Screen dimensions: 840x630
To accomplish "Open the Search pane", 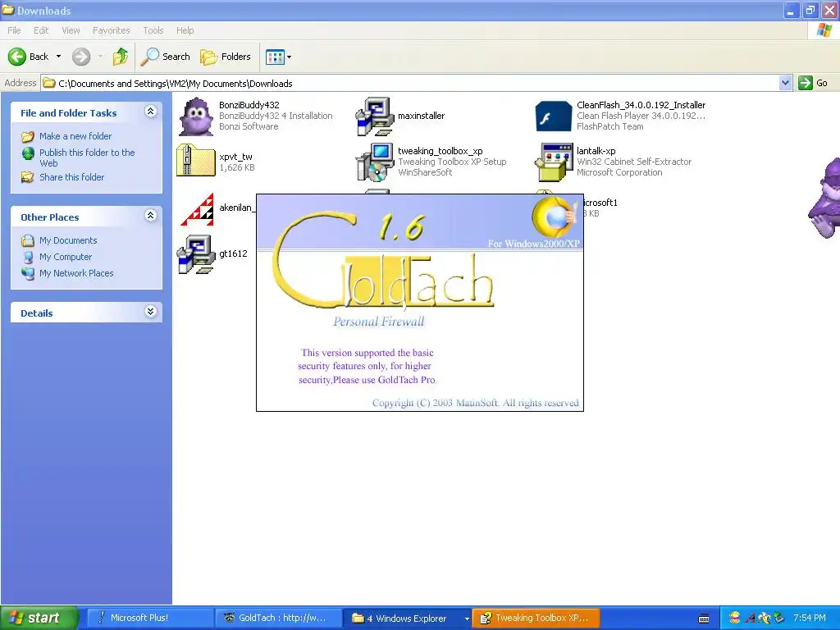I will point(165,57).
